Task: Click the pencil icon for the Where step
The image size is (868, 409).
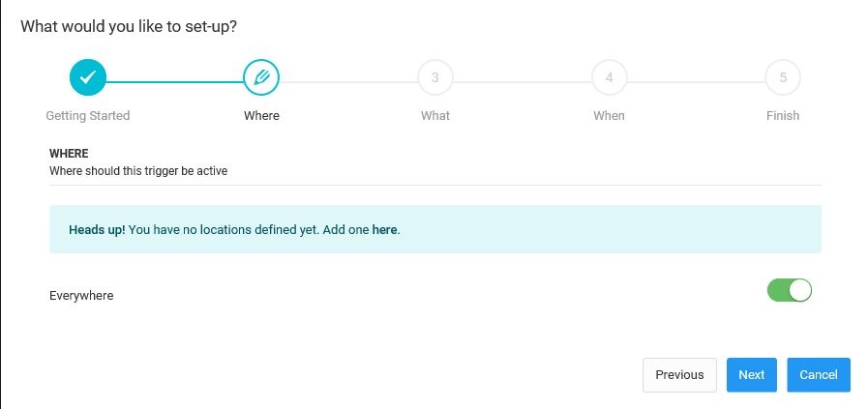Action: pos(261,77)
